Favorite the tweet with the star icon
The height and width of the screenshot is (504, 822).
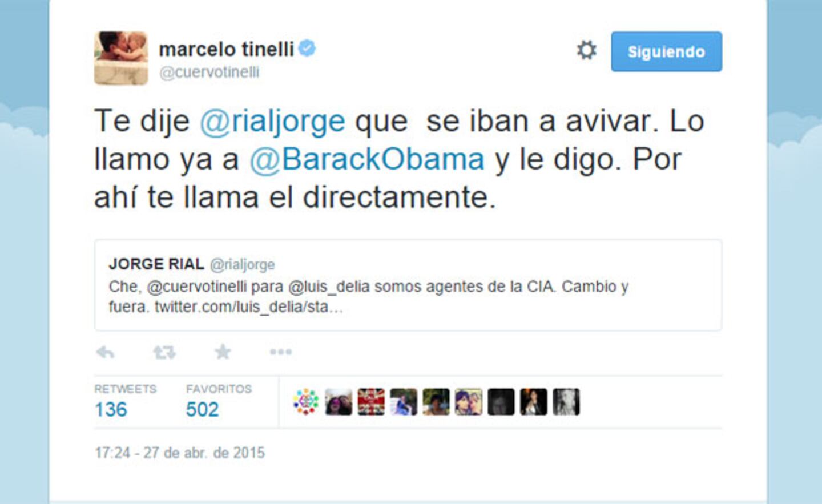(223, 352)
